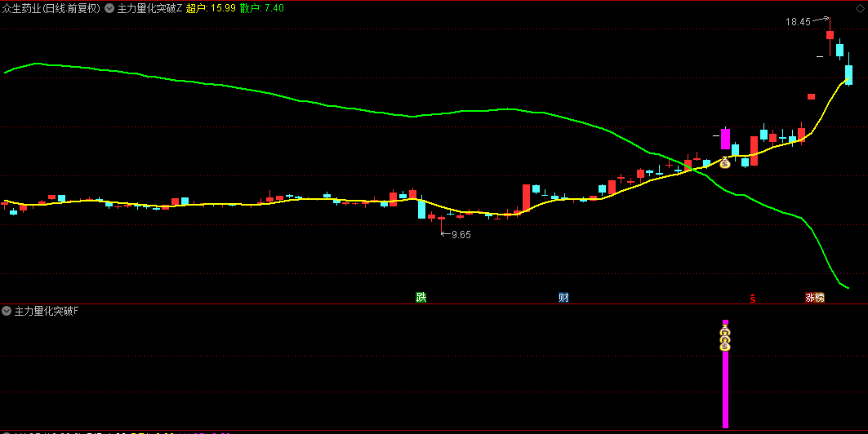868x434 pixels.
Task: Select the 众生药业(日线.前复权) title text
Action: pos(51,8)
